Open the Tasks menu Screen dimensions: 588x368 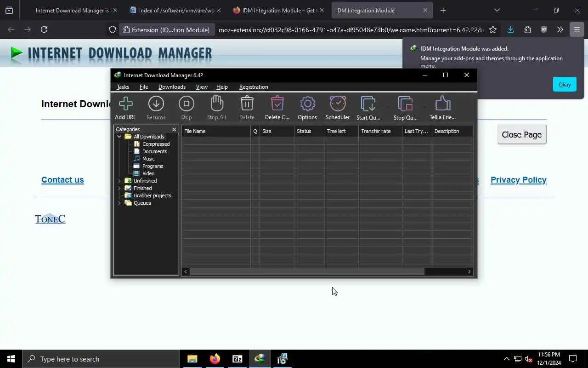tap(123, 87)
